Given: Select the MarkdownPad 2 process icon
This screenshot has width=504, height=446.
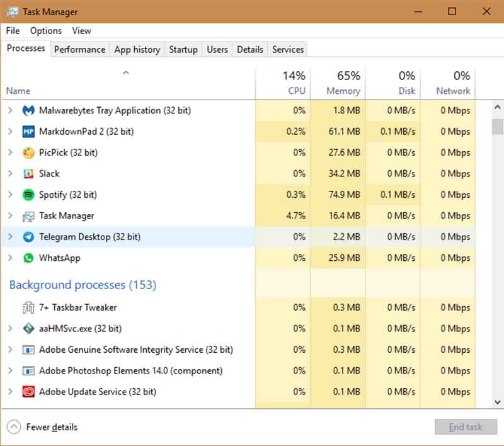Looking at the screenshot, I should 28,132.
